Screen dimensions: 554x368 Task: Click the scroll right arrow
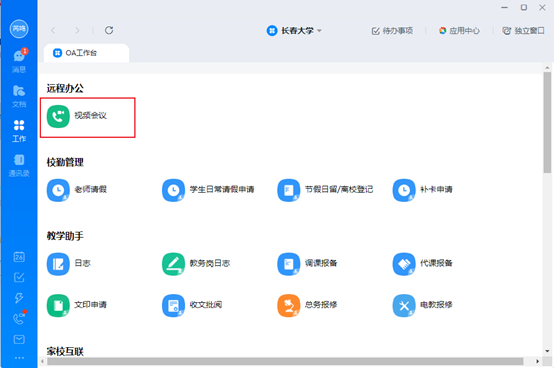[537, 361]
